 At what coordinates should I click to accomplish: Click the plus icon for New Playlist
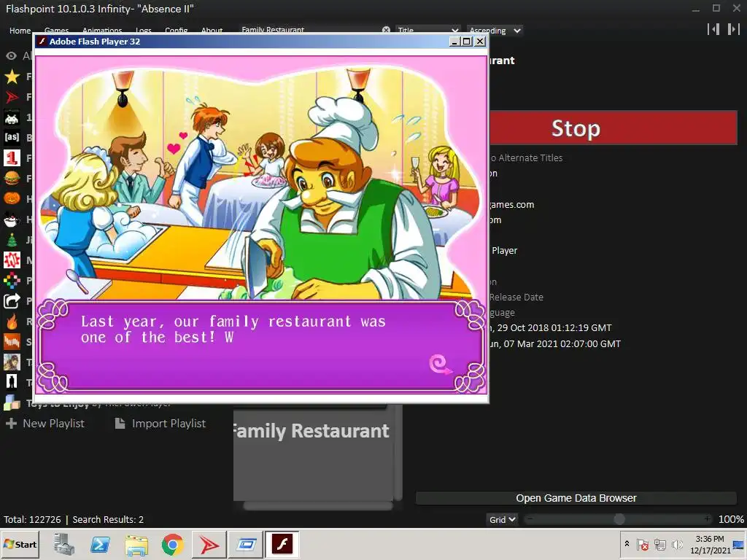tap(12, 424)
